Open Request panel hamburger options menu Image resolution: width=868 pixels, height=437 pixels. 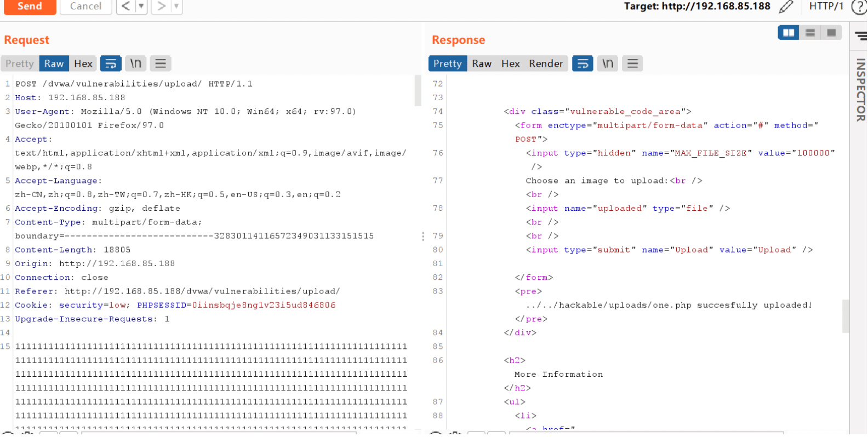(161, 64)
